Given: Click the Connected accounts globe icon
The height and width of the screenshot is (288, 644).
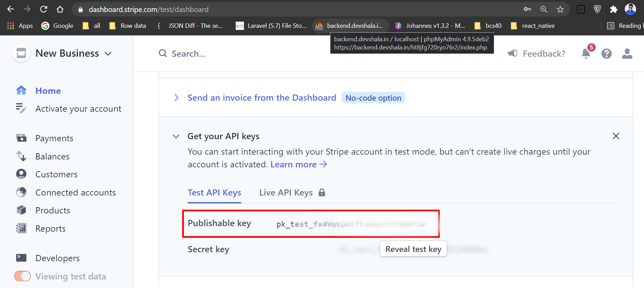Looking at the screenshot, I should point(21,192).
